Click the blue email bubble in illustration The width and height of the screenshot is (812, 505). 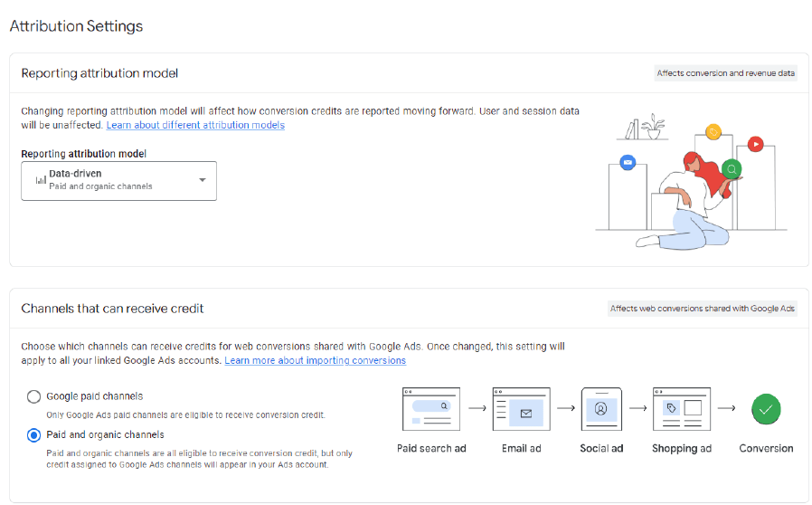pos(628,163)
